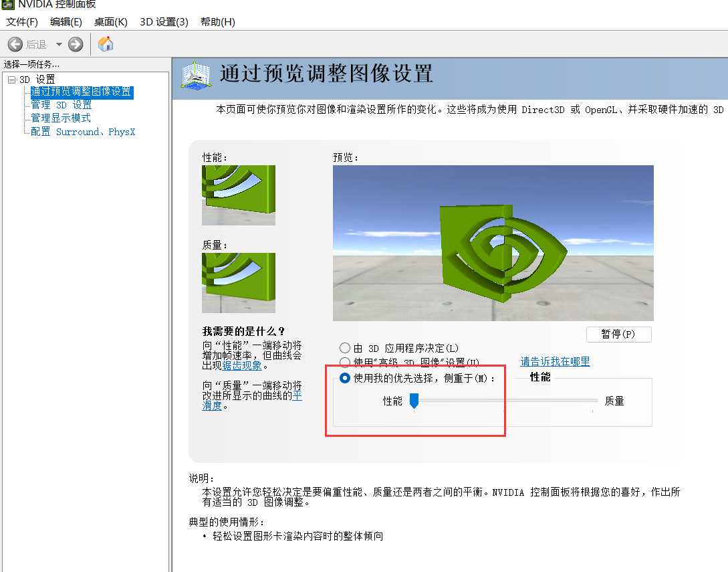Click the Forward arrow icon in the toolbar

[x=76, y=45]
